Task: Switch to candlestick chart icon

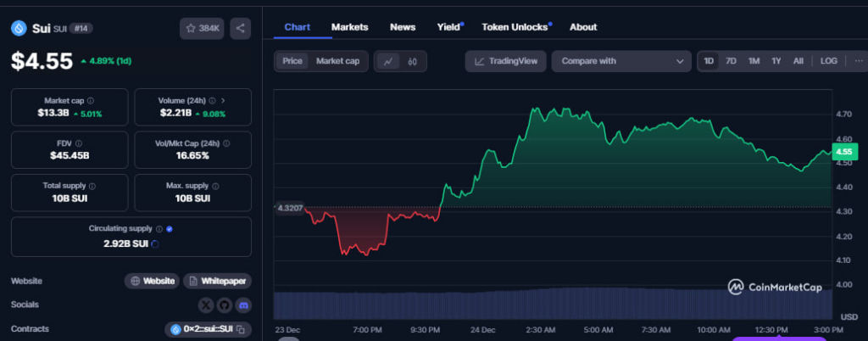Action: tap(412, 61)
